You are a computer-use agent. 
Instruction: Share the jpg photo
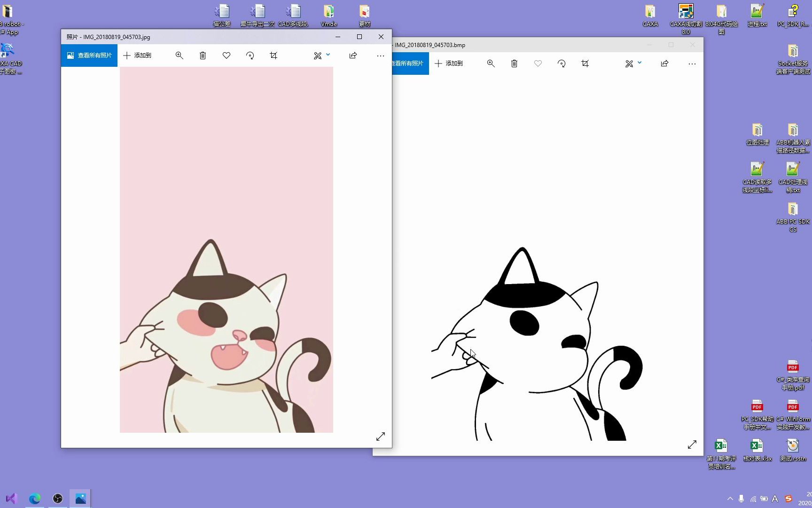coord(353,56)
